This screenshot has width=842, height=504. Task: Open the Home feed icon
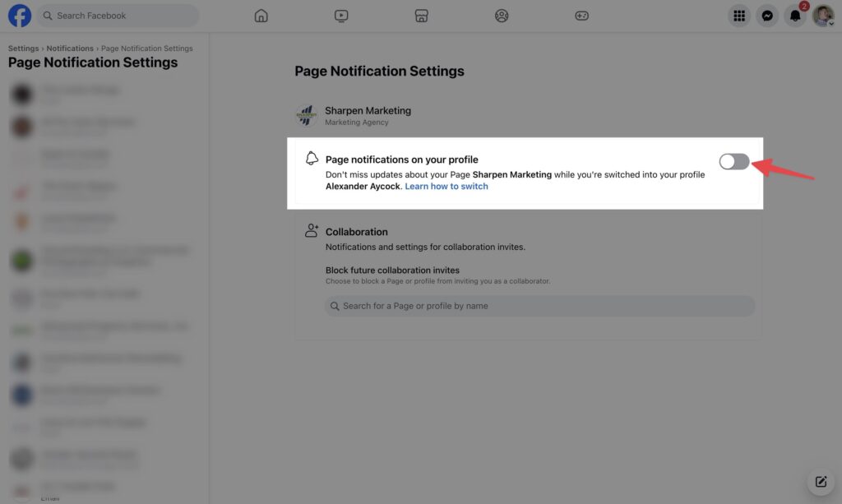261,16
